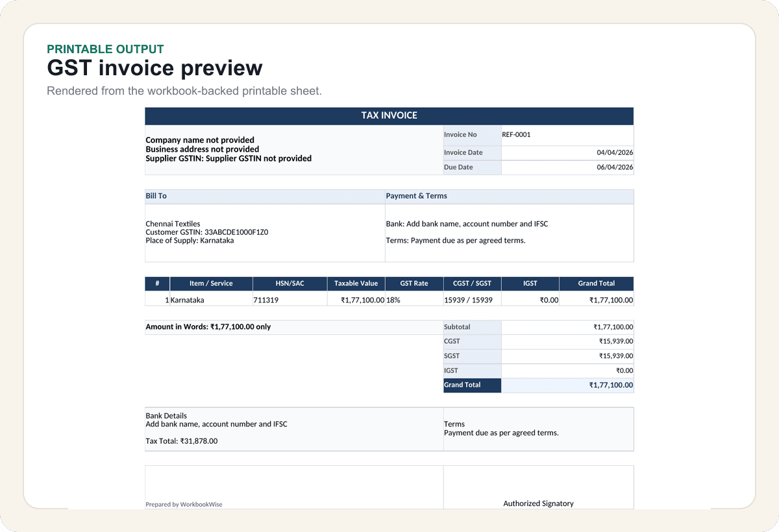Click the 'CGST / SGST' column header
This screenshot has width=779, height=532.
tap(472, 284)
